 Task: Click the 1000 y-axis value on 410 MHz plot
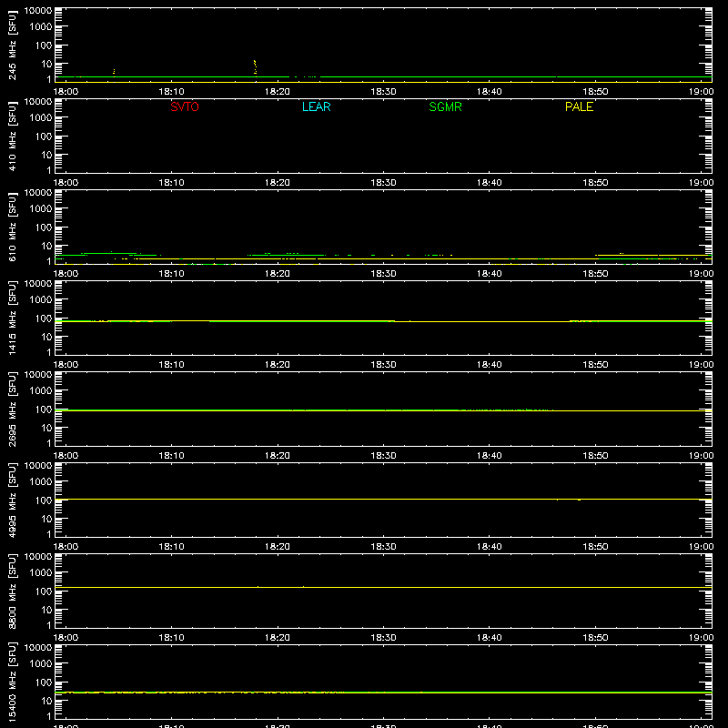pyautogui.click(x=41, y=117)
